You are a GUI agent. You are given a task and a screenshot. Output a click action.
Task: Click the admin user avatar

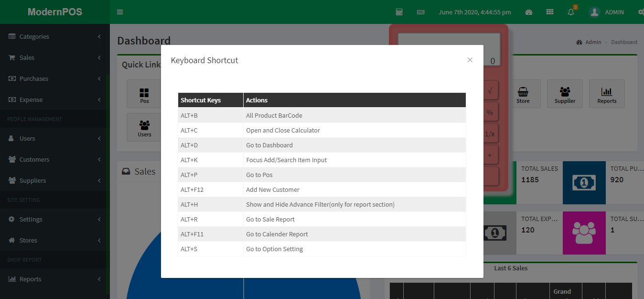tap(594, 12)
